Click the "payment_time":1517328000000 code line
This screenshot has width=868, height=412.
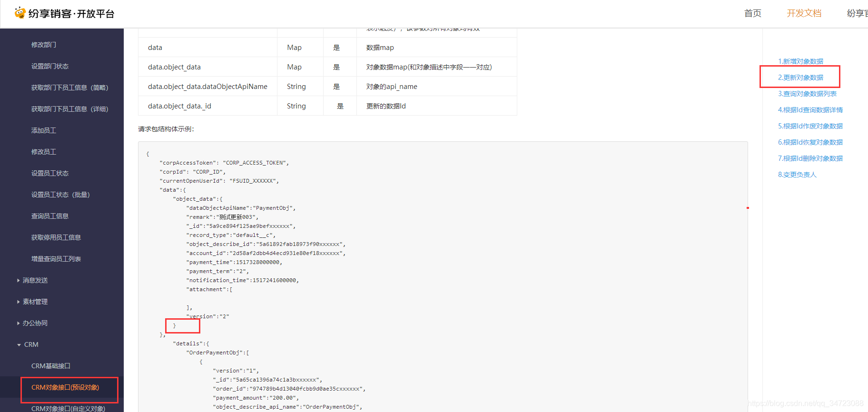coord(234,262)
